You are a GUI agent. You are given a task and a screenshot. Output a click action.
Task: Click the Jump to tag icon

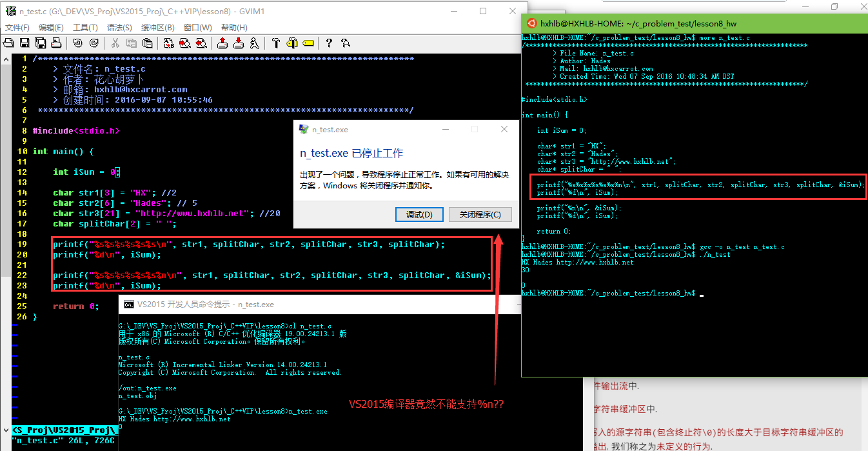308,43
